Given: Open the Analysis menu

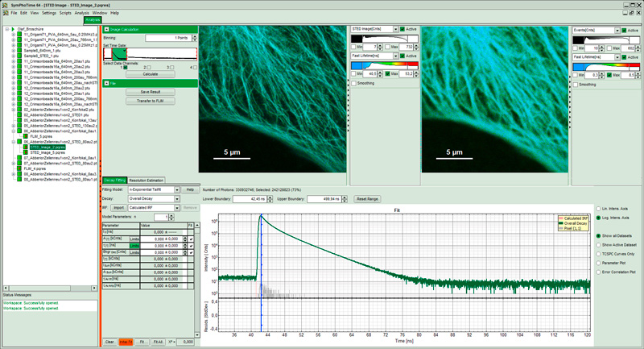Looking at the screenshot, I should [82, 13].
